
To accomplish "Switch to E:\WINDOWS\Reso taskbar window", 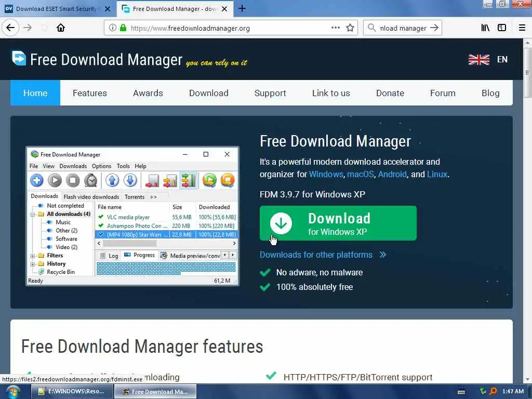I will click(72, 392).
